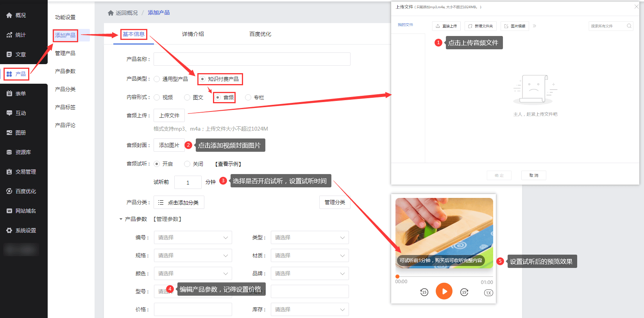Toggle the 1X playback speed icon
Viewport: 644px width, 318px height.
pos(488,293)
